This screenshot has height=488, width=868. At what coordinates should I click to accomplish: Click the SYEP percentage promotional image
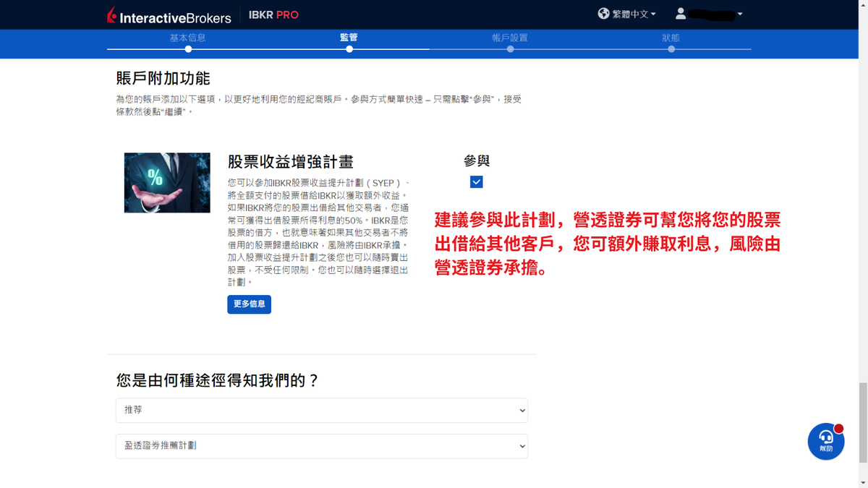(167, 182)
